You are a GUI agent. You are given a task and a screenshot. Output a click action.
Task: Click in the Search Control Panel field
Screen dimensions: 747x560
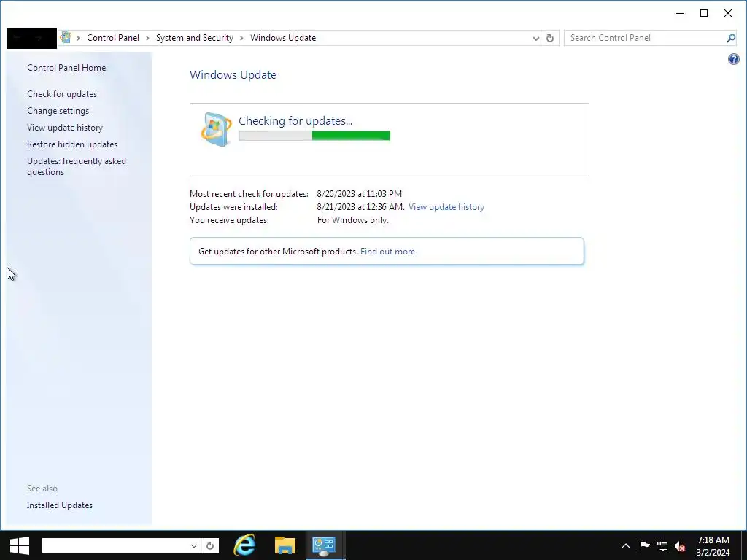coord(646,38)
